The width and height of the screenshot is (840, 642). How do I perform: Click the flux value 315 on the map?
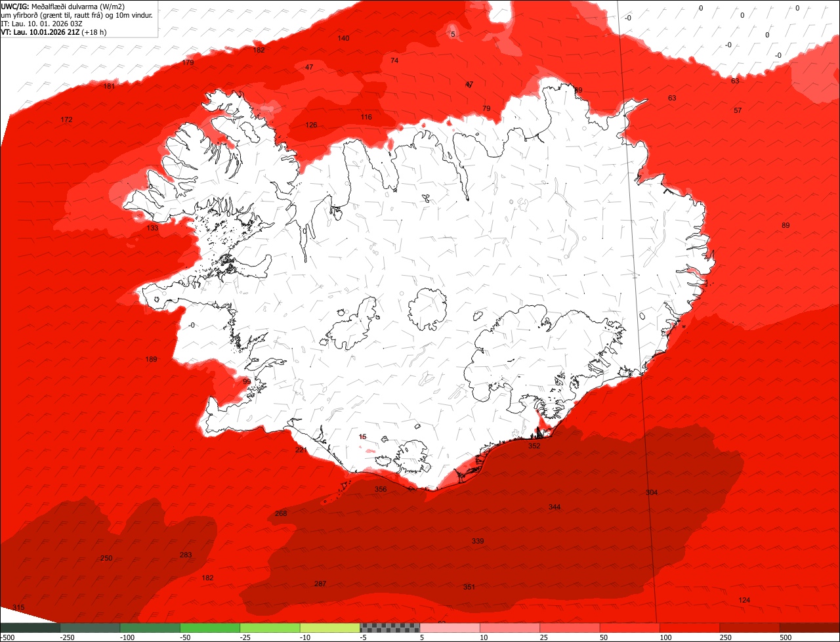pos(18,607)
